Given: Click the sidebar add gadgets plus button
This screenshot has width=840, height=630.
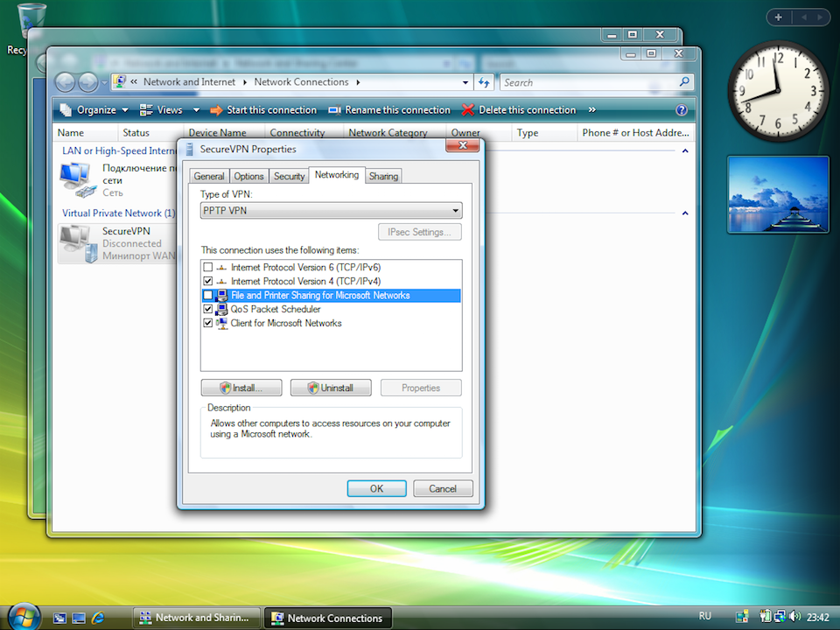Looking at the screenshot, I should [779, 17].
